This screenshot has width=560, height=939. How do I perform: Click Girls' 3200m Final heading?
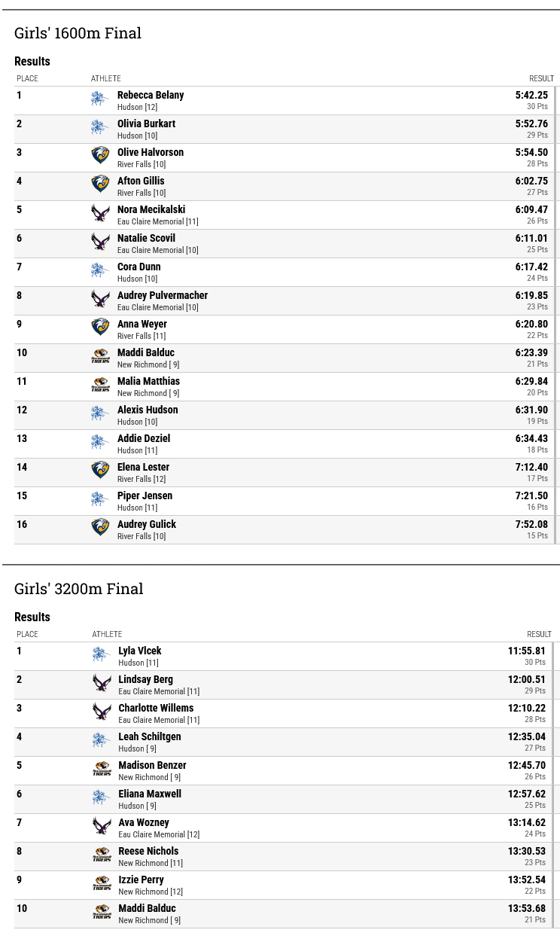[79, 588]
